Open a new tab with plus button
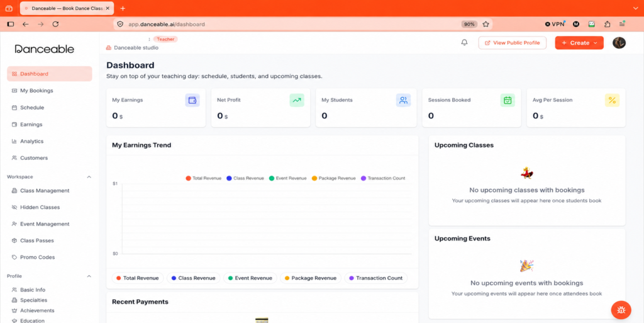644x323 pixels. coord(123,8)
